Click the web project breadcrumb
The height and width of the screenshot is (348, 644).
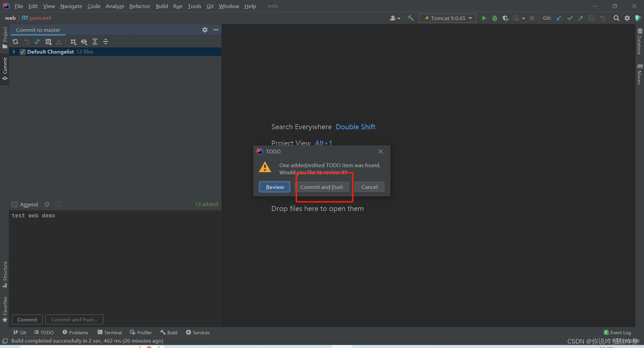(10, 18)
